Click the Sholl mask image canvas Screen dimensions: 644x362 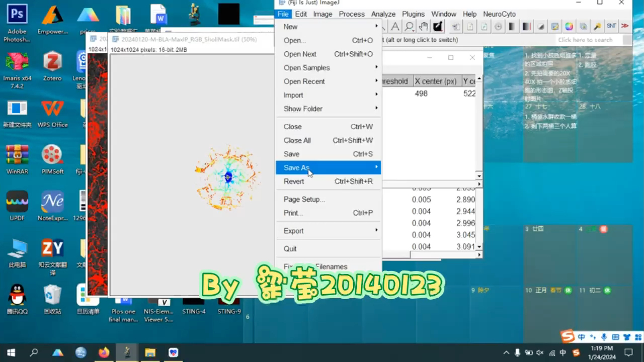pyautogui.click(x=192, y=174)
